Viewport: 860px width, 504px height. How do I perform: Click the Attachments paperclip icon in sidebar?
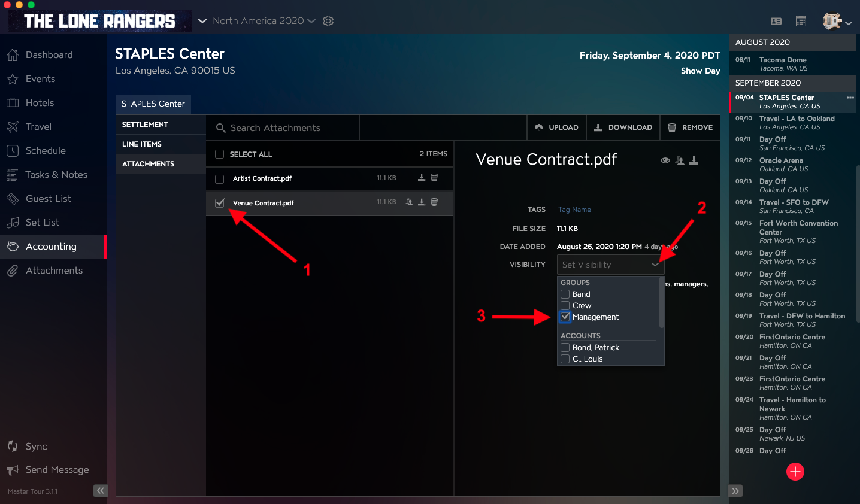[13, 271]
